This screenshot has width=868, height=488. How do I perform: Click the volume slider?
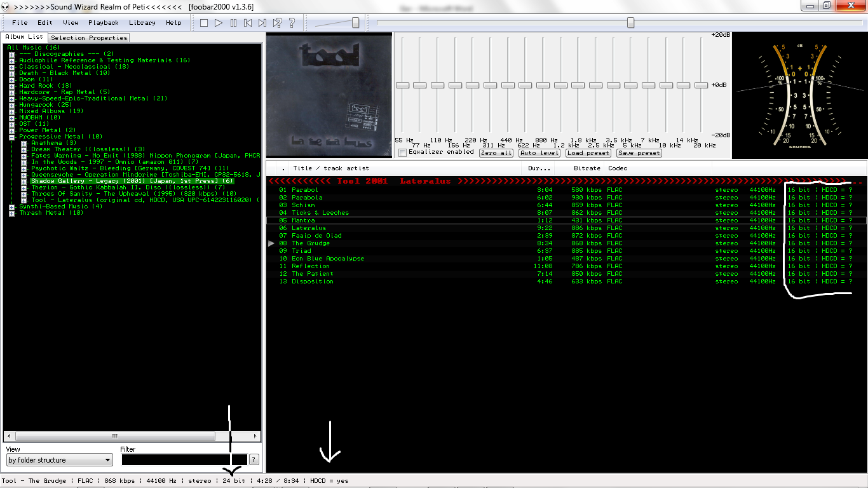point(337,23)
